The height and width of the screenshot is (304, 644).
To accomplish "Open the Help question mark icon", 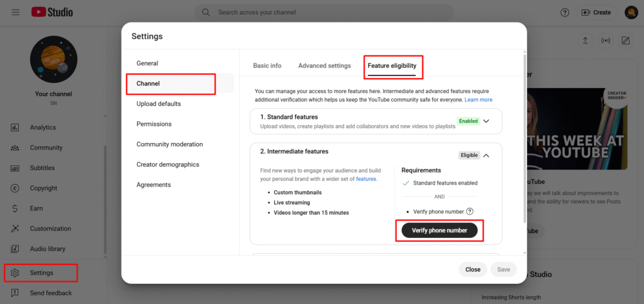I will (565, 13).
